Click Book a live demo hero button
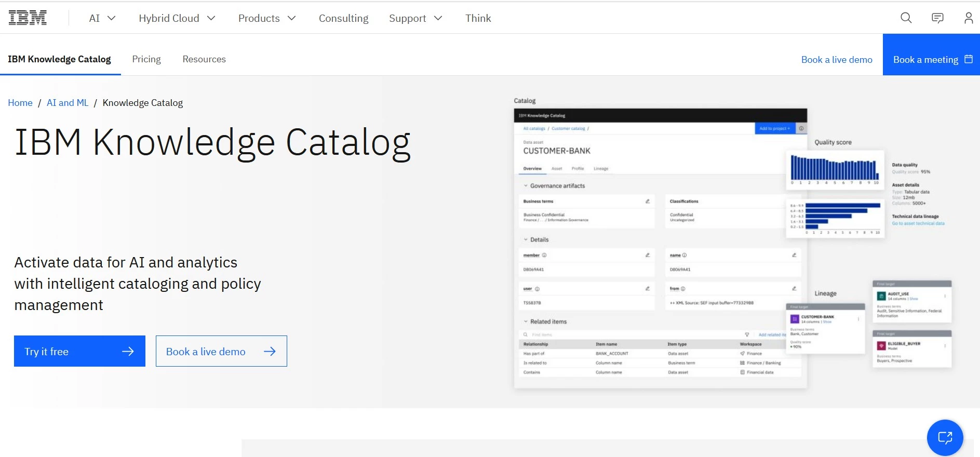980x457 pixels. (221, 351)
